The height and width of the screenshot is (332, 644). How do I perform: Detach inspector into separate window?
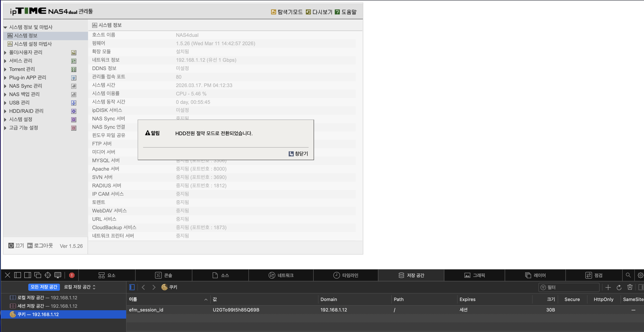tap(38, 275)
